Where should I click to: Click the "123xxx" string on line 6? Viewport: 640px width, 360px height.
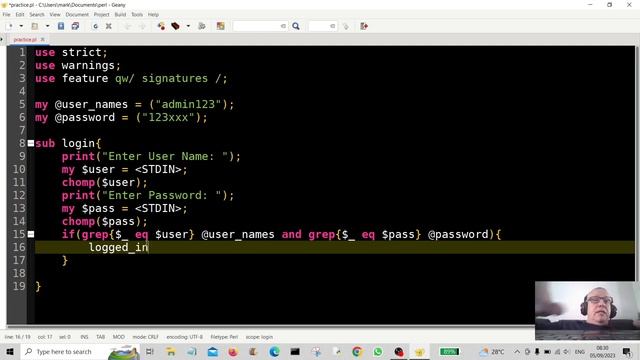168,118
